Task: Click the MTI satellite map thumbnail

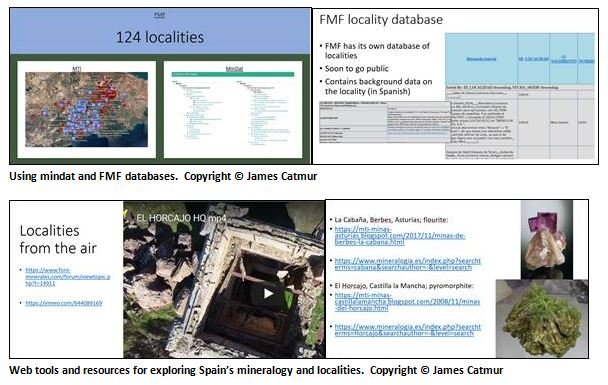Action: coord(86,109)
